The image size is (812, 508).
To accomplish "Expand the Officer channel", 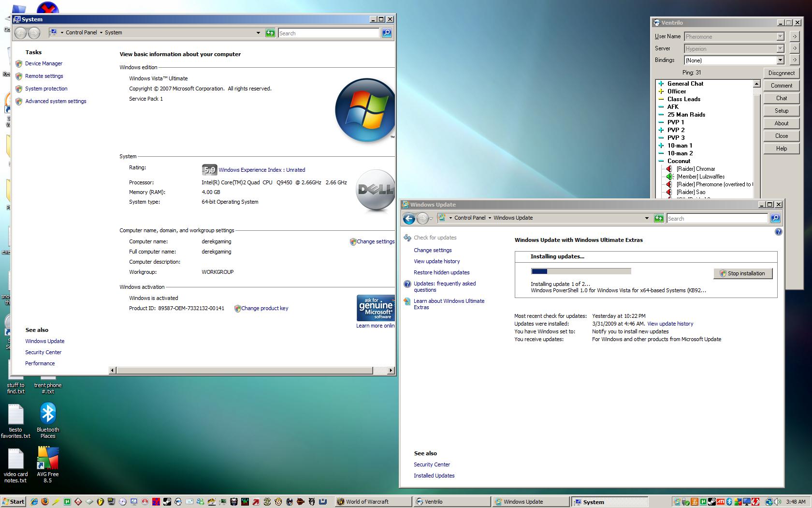I will point(661,91).
